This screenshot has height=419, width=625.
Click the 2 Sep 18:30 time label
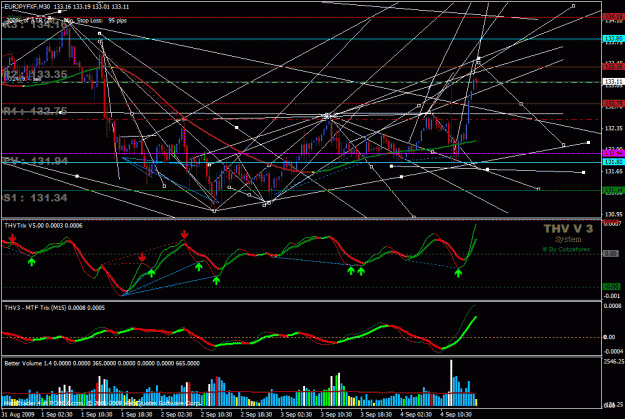point(256,414)
